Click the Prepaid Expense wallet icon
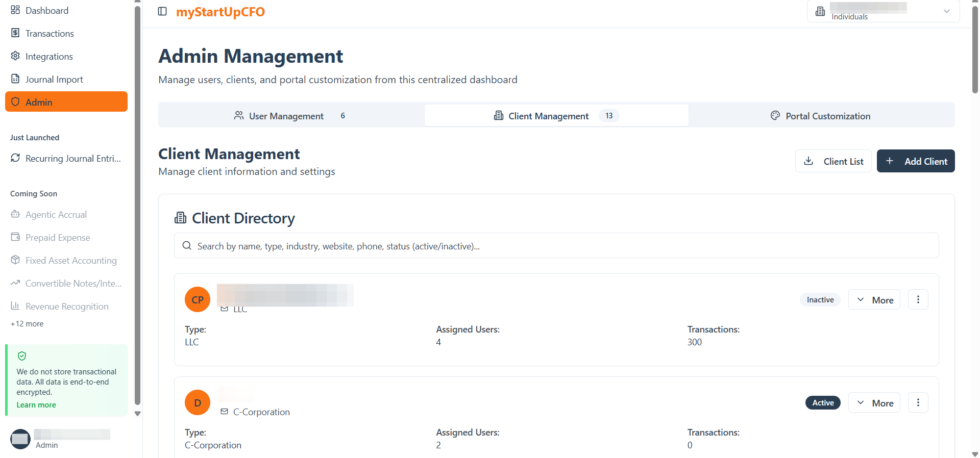Viewport: 980px width, 458px height. click(15, 237)
